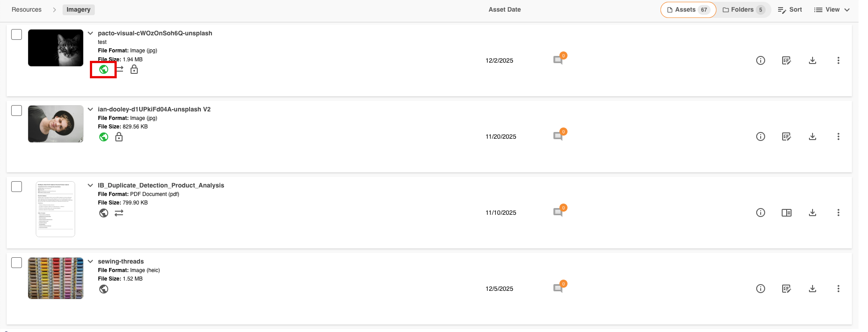Select the Assets tab

pyautogui.click(x=688, y=9)
